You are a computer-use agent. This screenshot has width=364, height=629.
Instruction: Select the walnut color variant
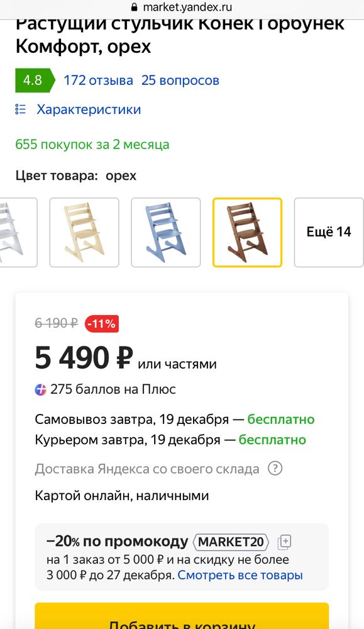(x=247, y=232)
